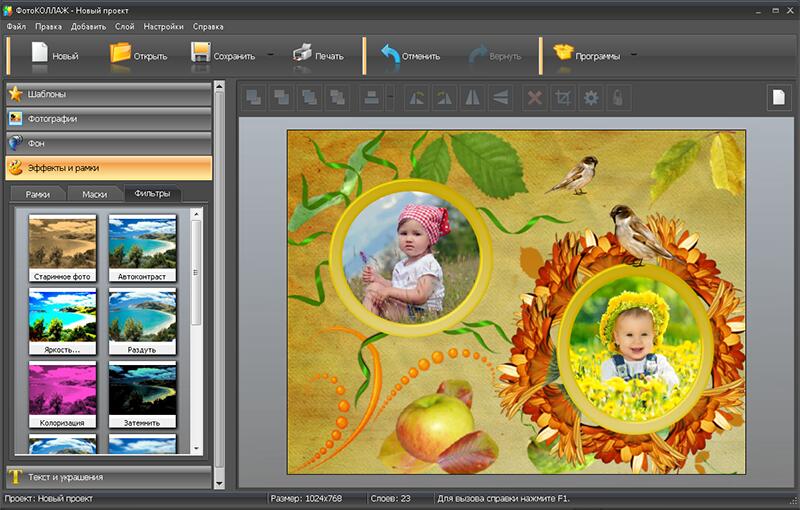Image resolution: width=800 pixels, height=510 pixels.
Task: Flip layer vertically using the toolbar icon
Action: (x=501, y=97)
